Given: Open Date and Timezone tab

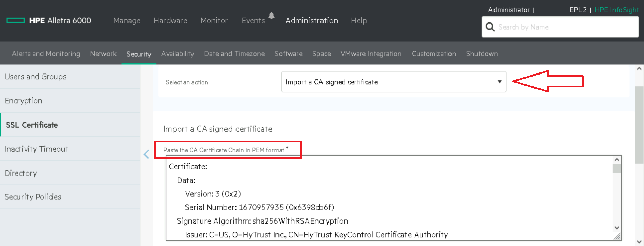Looking at the screenshot, I should (x=234, y=54).
